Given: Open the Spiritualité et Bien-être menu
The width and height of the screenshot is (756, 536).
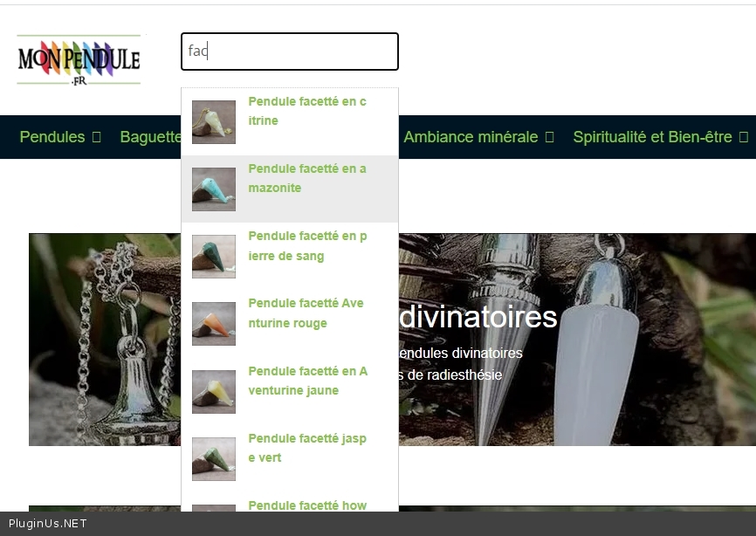Looking at the screenshot, I should (652, 137).
